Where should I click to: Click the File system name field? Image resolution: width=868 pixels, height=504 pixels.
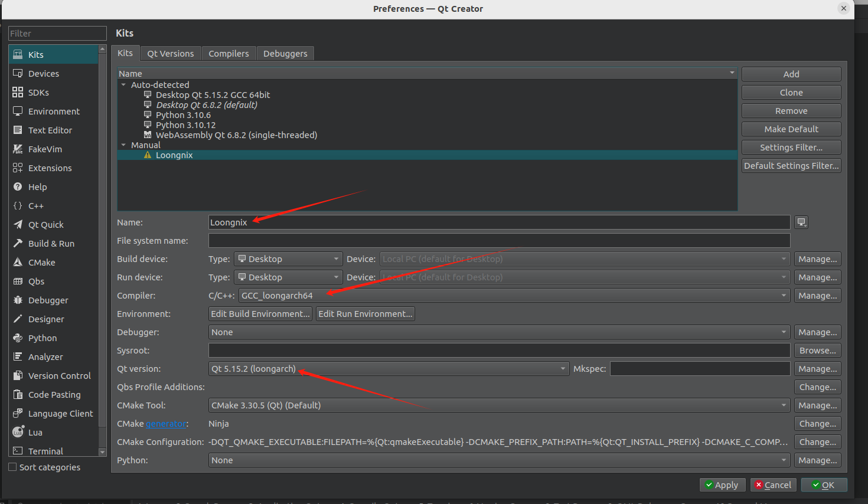point(500,240)
